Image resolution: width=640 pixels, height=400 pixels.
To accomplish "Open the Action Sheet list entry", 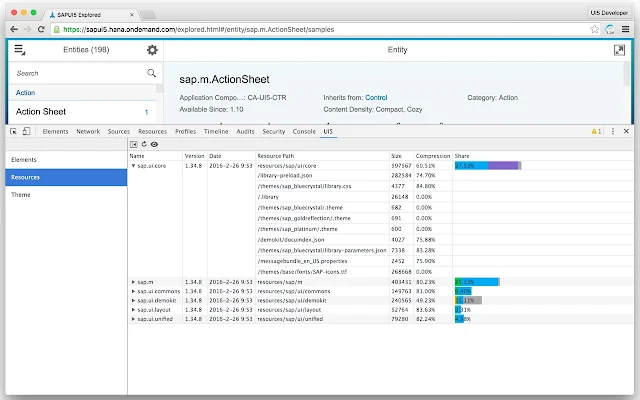I will pyautogui.click(x=82, y=111).
